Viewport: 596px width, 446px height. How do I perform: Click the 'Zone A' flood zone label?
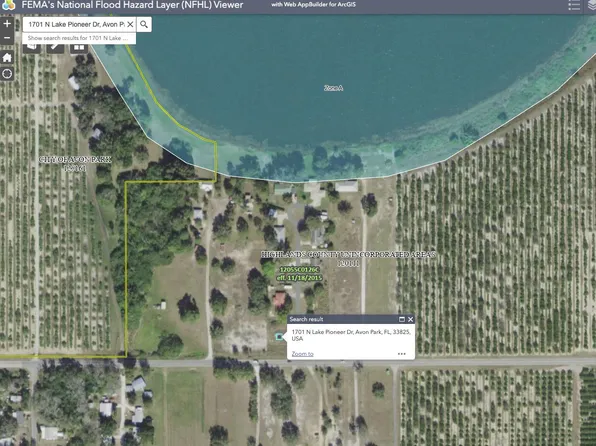pos(333,88)
